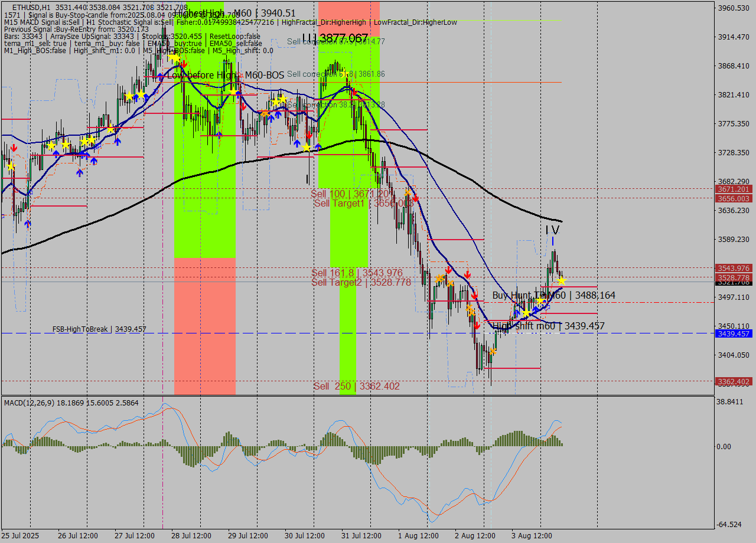Click the ETHUSD,H1 symbol title text

point(31,7)
